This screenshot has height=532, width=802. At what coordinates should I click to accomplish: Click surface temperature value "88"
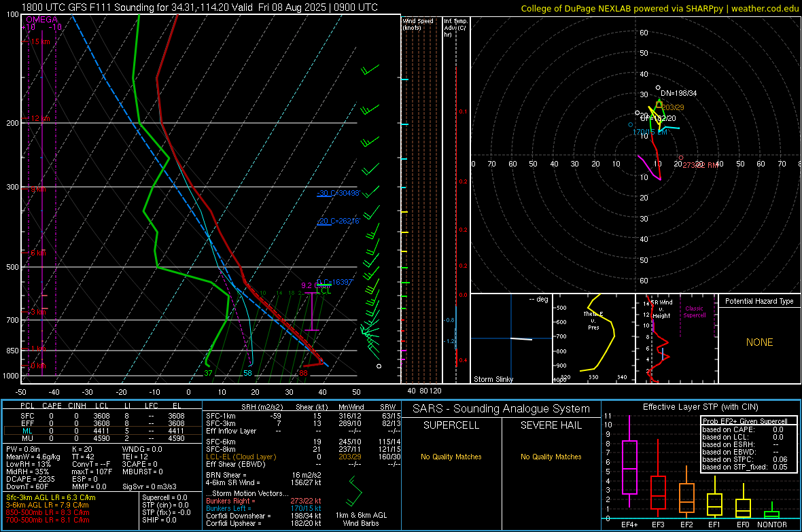[303, 373]
